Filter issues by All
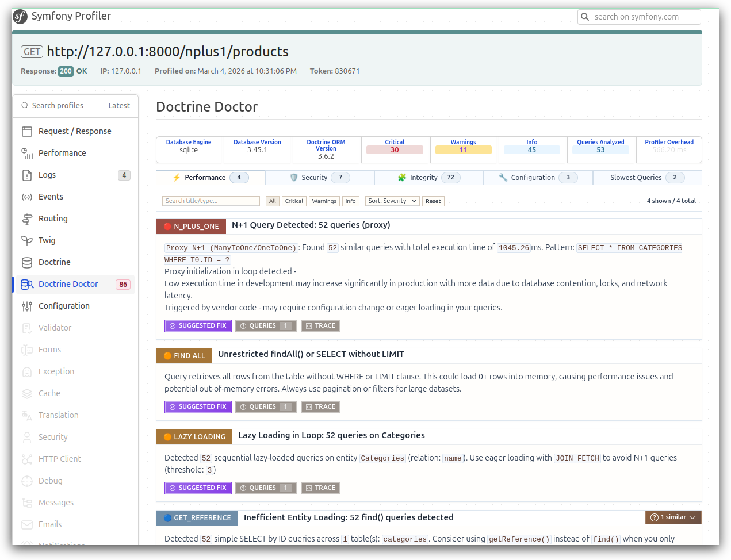This screenshot has width=731, height=560. click(x=273, y=201)
